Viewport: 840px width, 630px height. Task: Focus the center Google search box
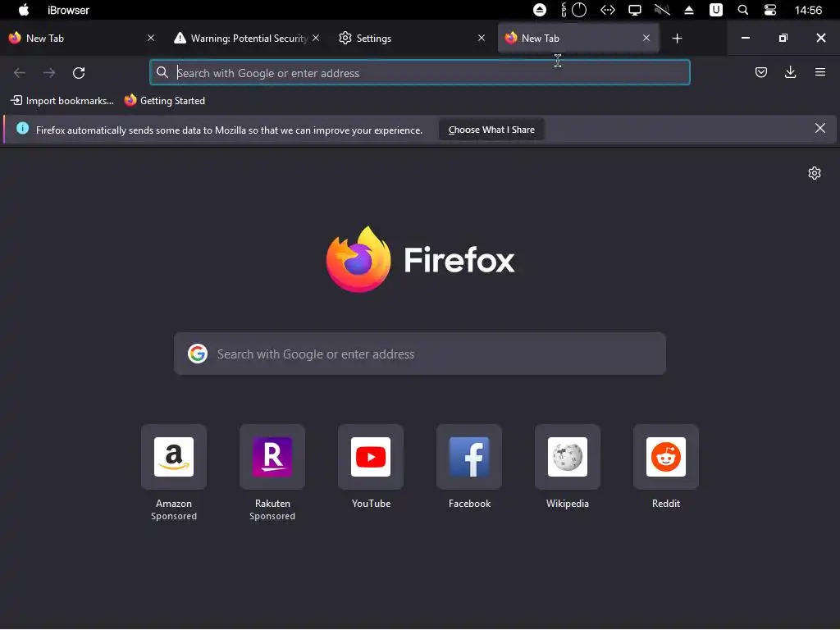pos(420,354)
